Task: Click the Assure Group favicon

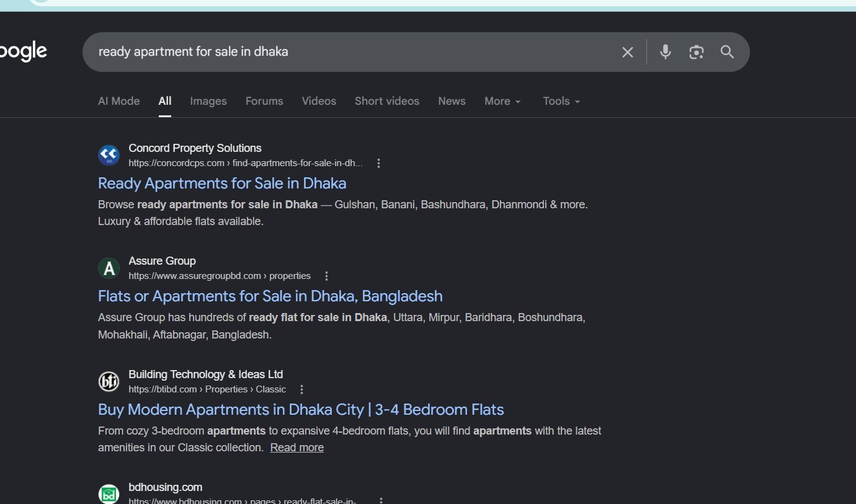Action: pyautogui.click(x=109, y=268)
